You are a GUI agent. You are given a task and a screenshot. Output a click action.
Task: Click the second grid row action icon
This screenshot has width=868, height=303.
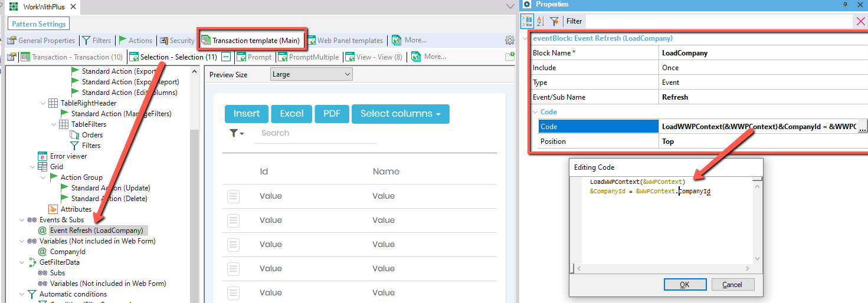tap(233, 220)
